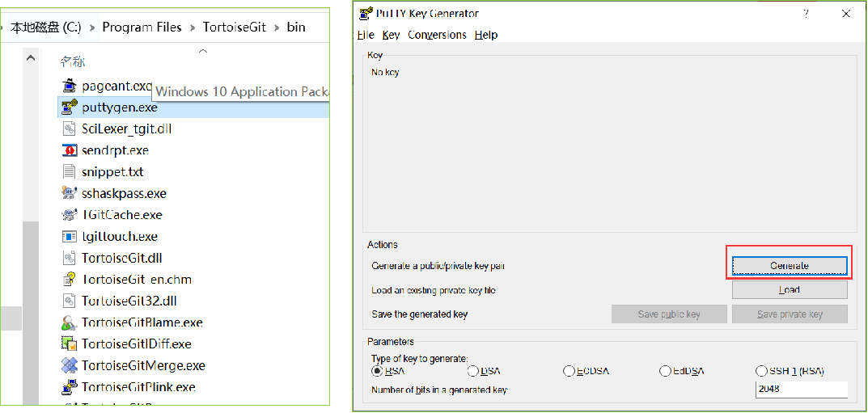Click the Save private key button
Viewport: 868px width, 413px height.
(x=790, y=314)
